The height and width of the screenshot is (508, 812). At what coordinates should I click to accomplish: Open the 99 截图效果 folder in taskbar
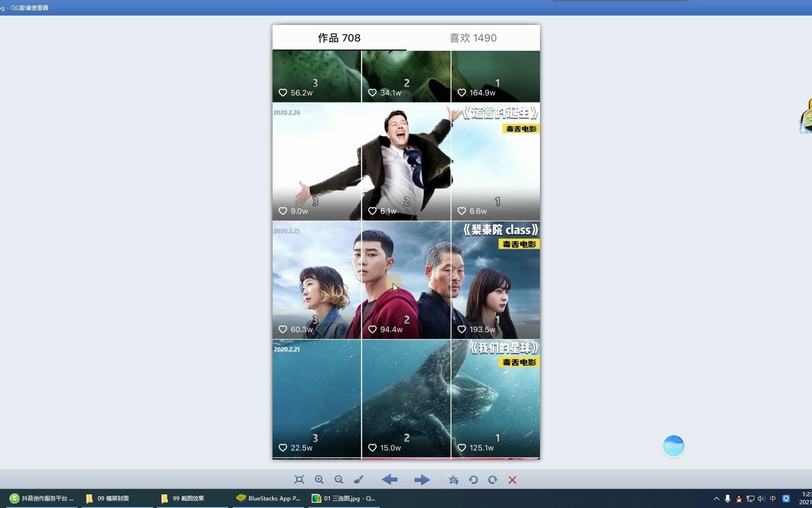tap(193, 498)
